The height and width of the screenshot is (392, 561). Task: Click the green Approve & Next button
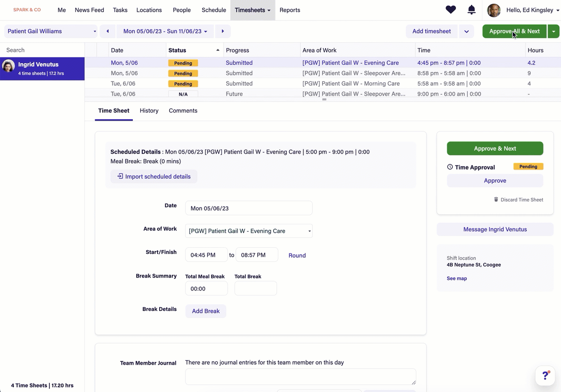pos(495,148)
